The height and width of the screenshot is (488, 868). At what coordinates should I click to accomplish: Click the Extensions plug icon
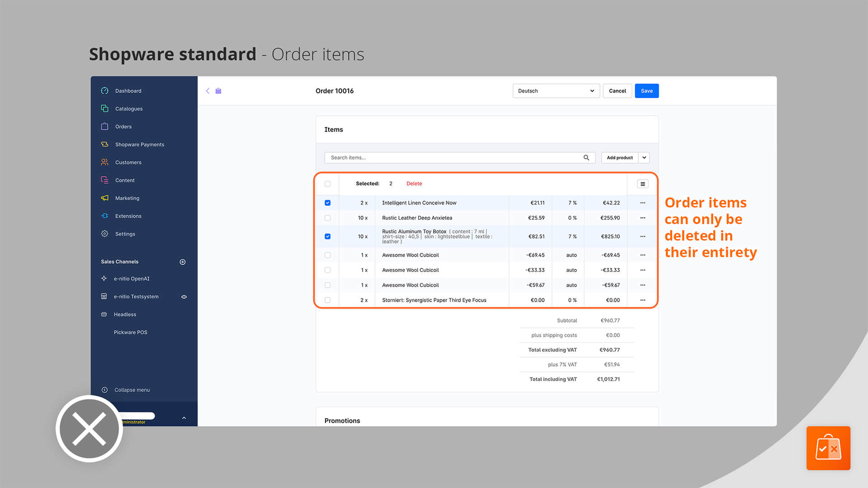[105, 216]
